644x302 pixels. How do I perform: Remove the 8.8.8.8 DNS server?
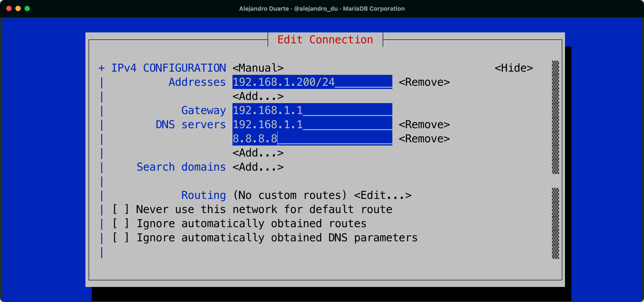(x=424, y=139)
